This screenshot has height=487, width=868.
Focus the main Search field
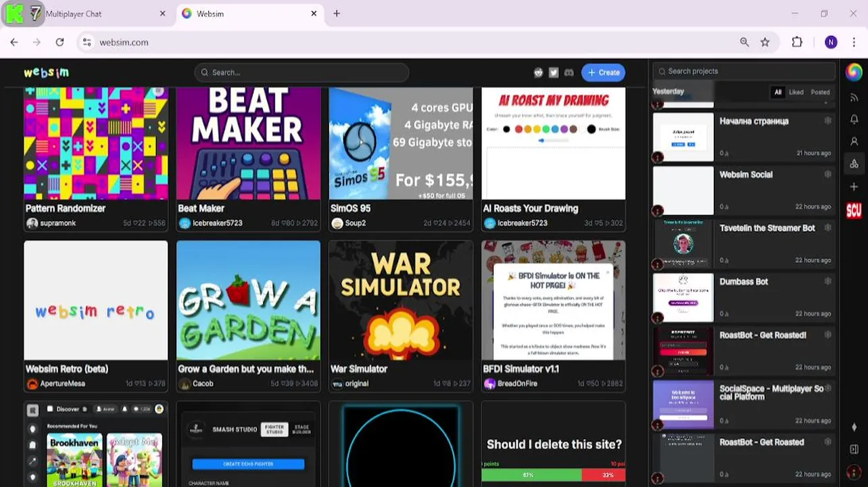click(302, 72)
